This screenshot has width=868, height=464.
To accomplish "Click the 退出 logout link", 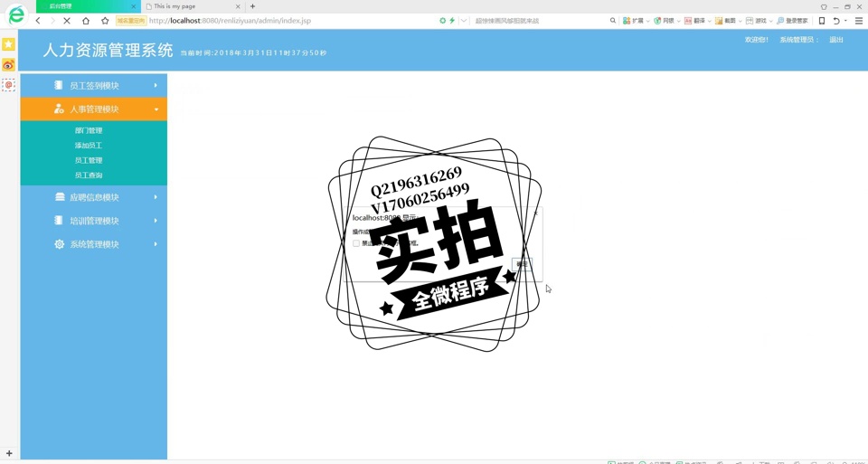I will 836,40.
